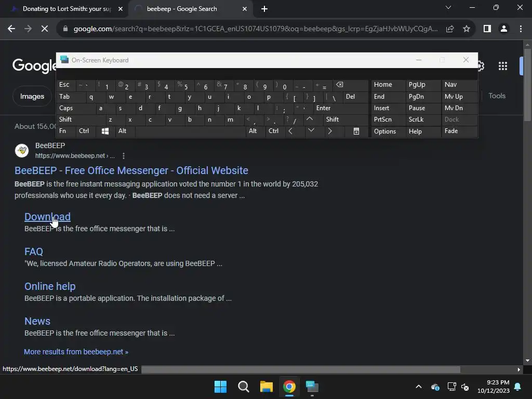Image resolution: width=532 pixels, height=399 pixels.
Task: Open File Explorer from taskbar
Action: tap(267, 387)
